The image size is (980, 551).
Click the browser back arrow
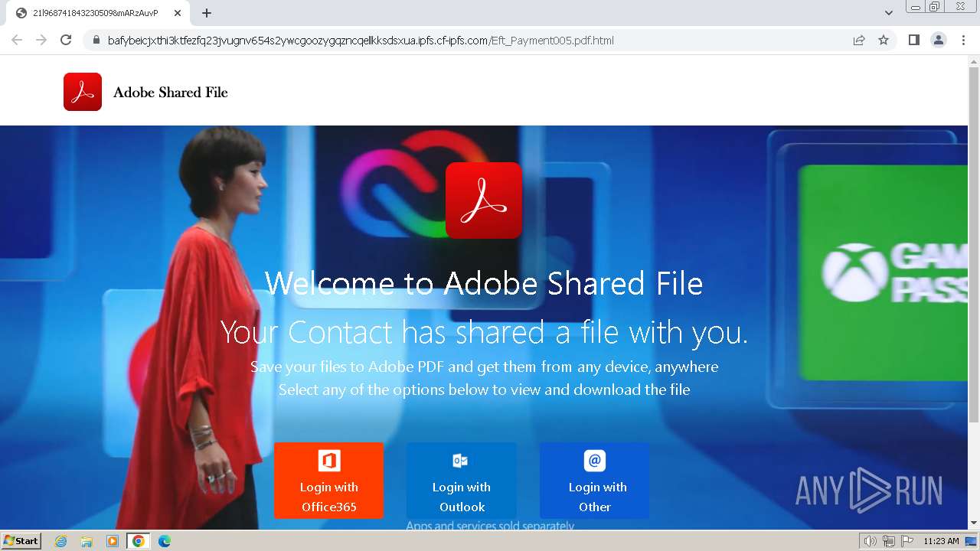17,40
